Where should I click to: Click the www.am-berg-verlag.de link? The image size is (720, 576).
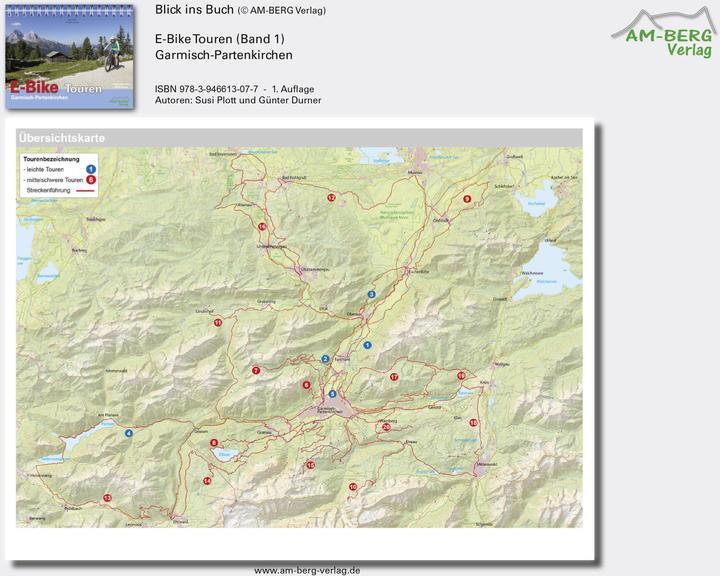(x=307, y=570)
